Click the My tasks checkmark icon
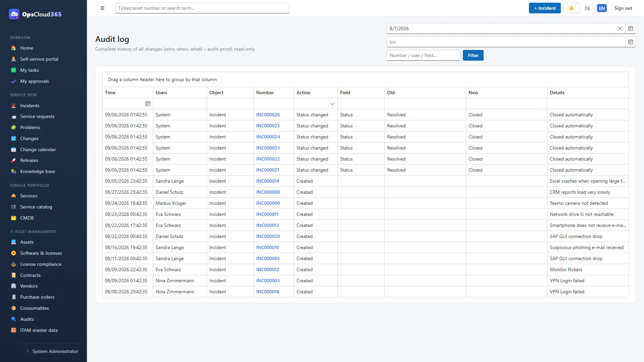The image size is (644, 362). (x=13, y=70)
